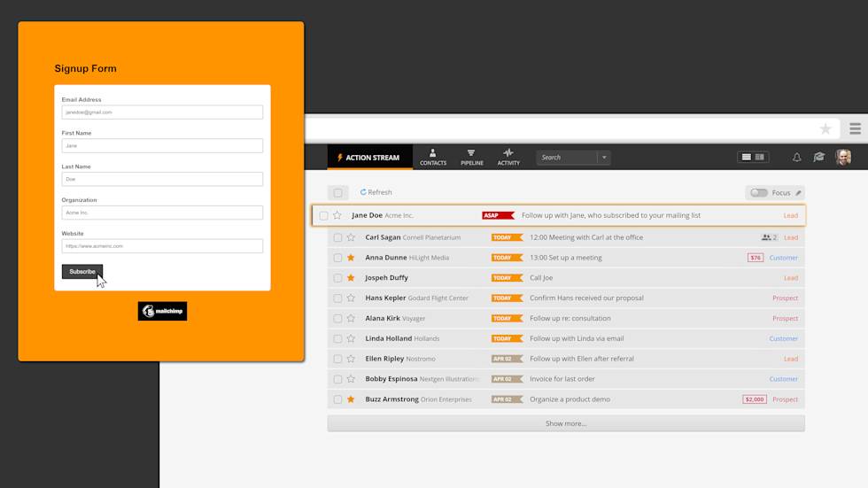Click the Prospect status on Alana Kirk row
This screenshot has height=488, width=868.
tap(785, 318)
